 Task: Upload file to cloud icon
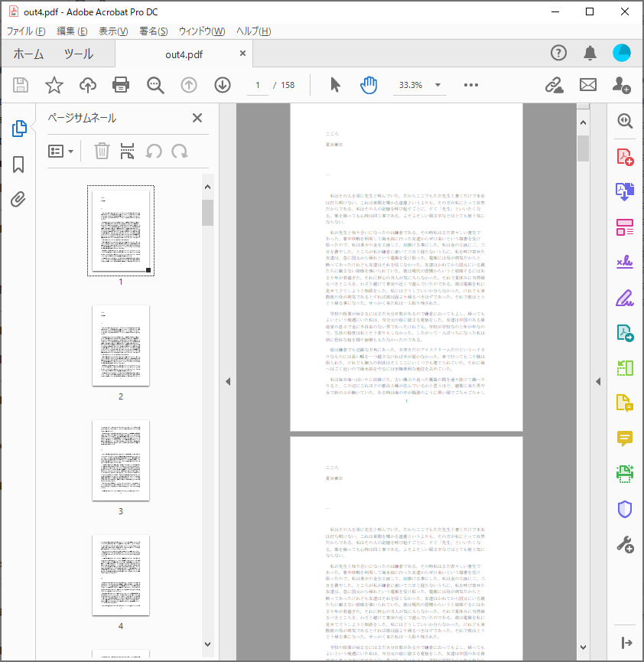88,85
